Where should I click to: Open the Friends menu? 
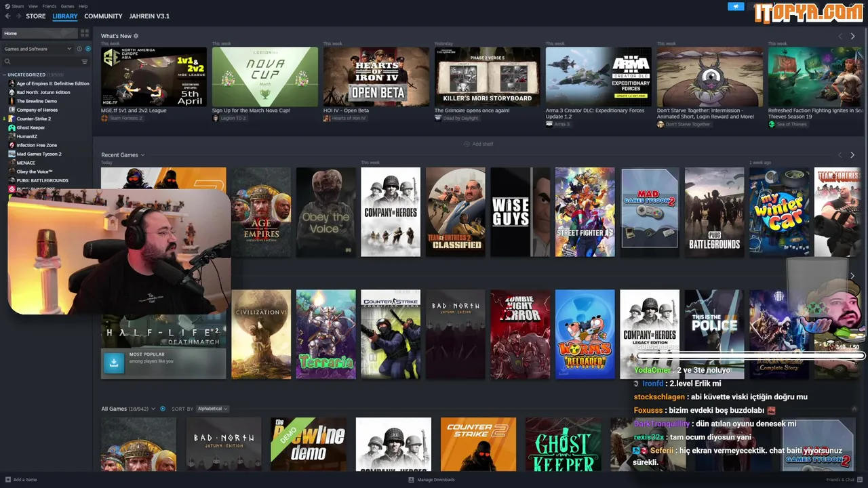(x=50, y=6)
